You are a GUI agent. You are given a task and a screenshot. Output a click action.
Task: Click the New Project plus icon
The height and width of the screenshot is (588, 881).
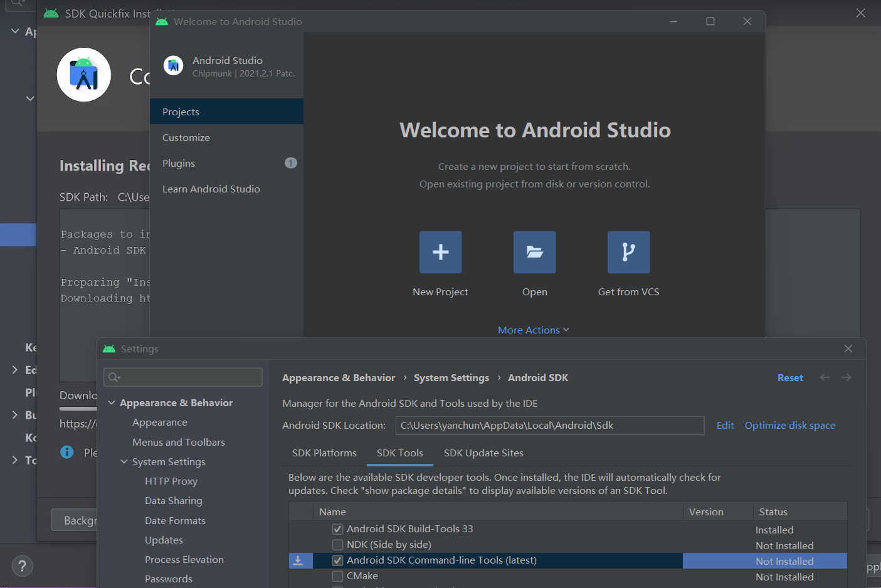[440, 252]
